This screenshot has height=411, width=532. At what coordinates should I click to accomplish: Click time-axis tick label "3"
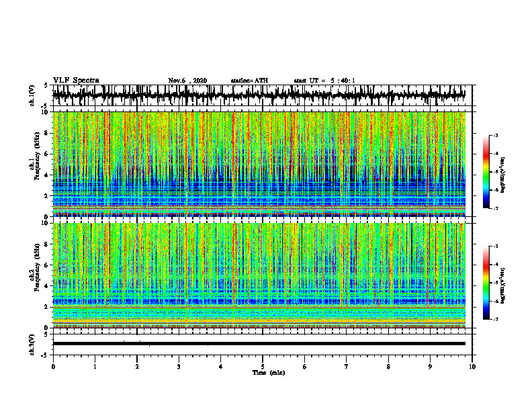pos(179,367)
